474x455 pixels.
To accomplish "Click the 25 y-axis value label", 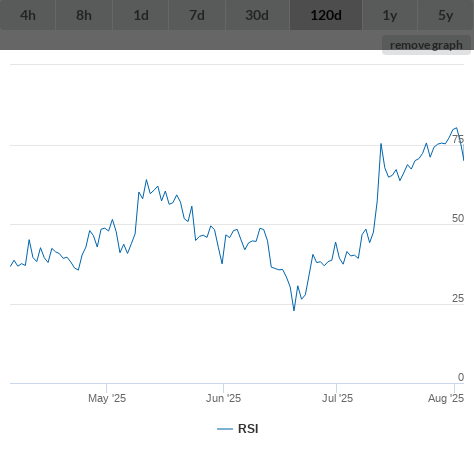I will 458,298.
